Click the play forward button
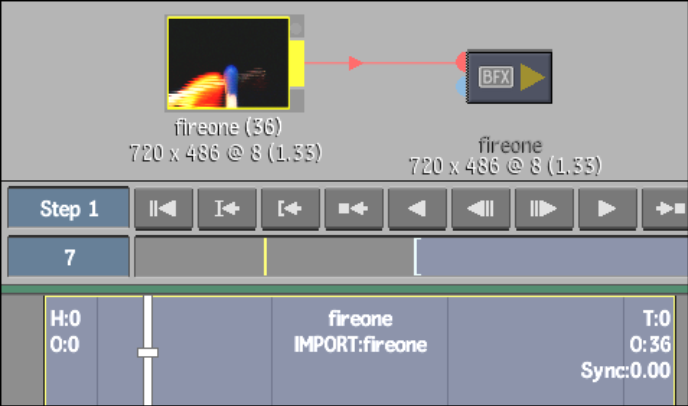This screenshot has width=688, height=406. click(x=608, y=208)
